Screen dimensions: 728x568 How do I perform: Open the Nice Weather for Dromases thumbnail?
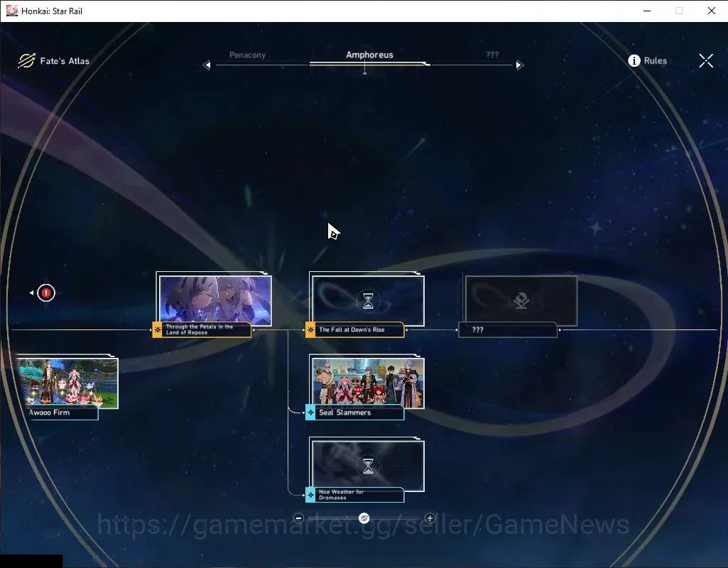(368, 466)
